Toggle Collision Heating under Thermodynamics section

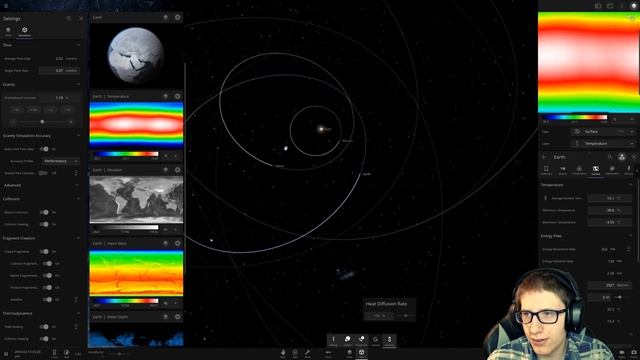click(44, 339)
